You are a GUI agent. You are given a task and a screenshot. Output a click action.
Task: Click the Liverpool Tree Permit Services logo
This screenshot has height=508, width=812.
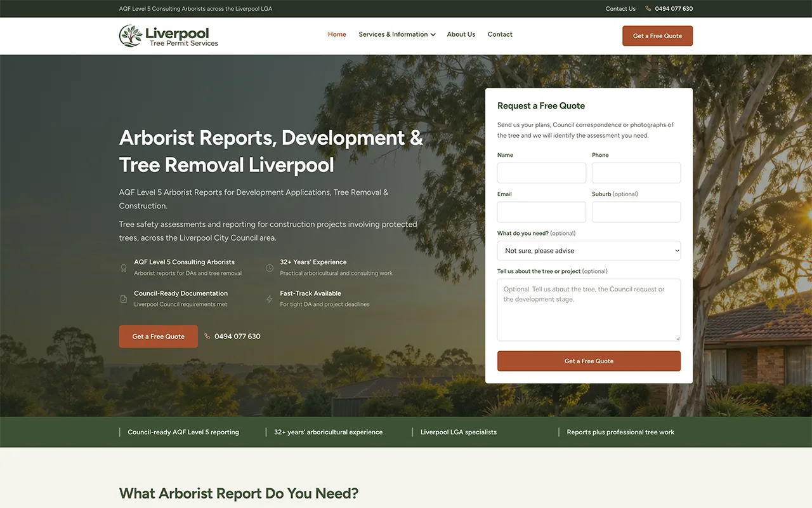click(x=169, y=36)
